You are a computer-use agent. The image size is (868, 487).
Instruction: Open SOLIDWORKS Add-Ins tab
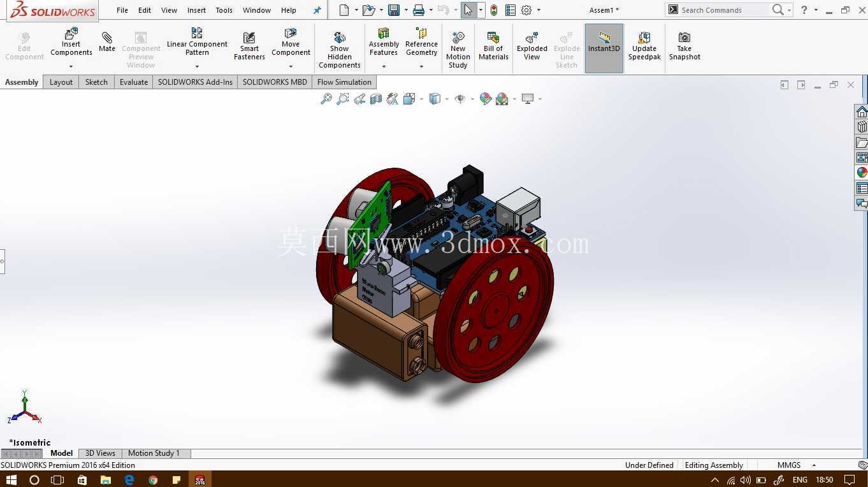195,82
